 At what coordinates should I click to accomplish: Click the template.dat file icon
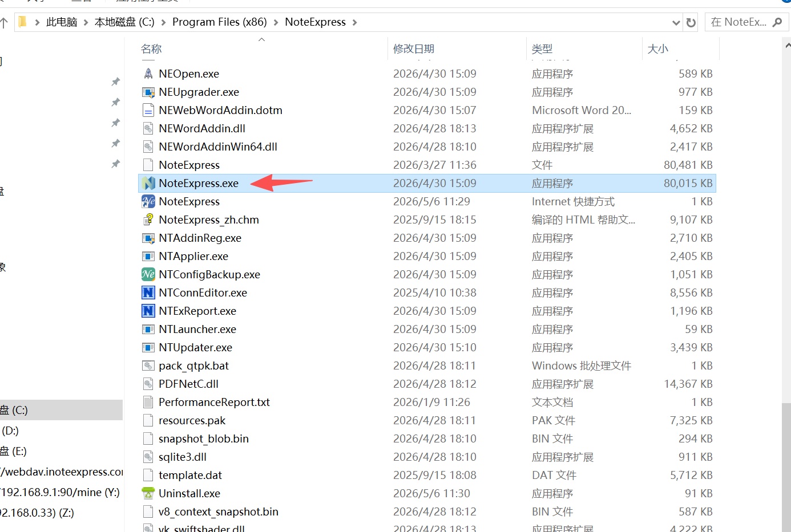point(148,475)
